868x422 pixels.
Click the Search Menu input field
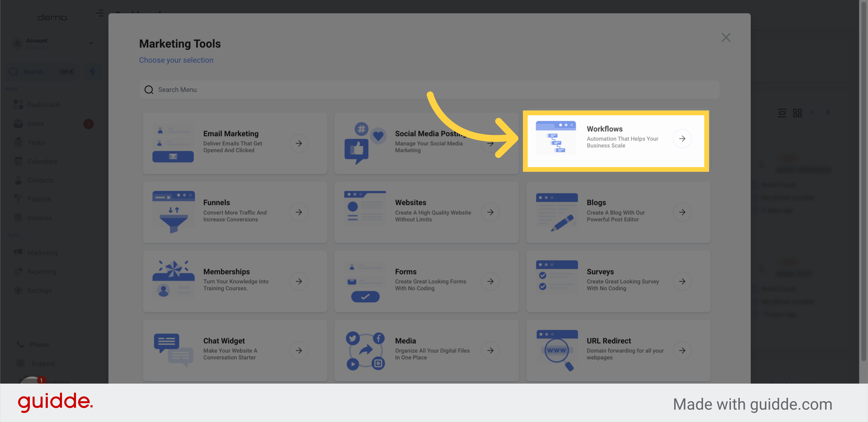pyautogui.click(x=303, y=89)
